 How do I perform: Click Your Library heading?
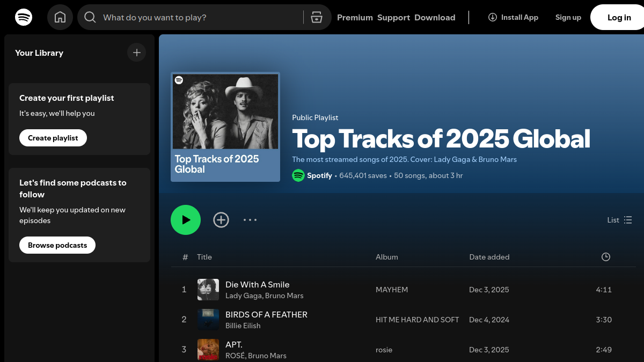39,53
